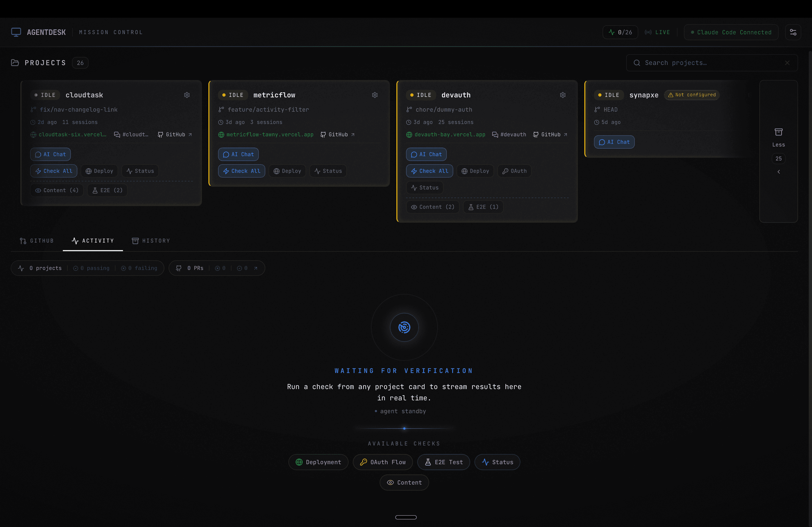Click Status on metricflow card
This screenshot has width=812, height=527.
tap(328, 171)
